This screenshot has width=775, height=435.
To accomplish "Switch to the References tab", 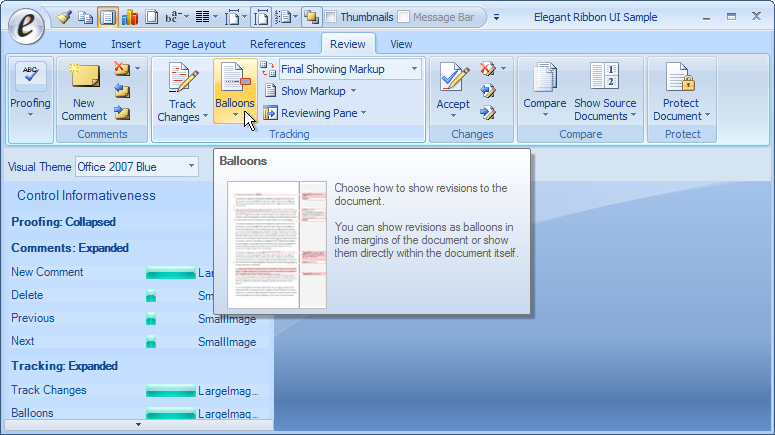I will point(278,44).
